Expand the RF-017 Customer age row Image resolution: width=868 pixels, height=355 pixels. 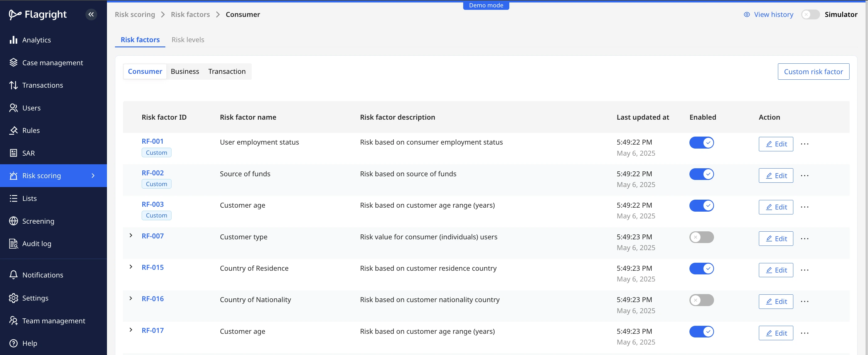point(131,330)
